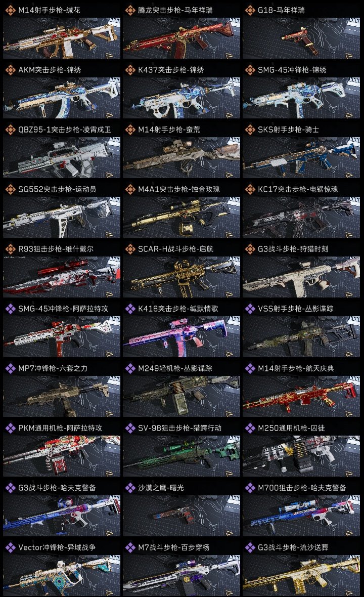Click the orange rarity icon beside AKM突击步枪-锦绣
The height and width of the screenshot is (597, 364).
[10, 70]
